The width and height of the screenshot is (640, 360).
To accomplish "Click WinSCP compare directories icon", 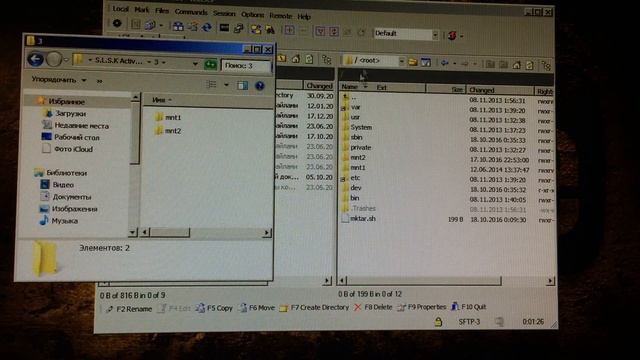I will 178,27.
